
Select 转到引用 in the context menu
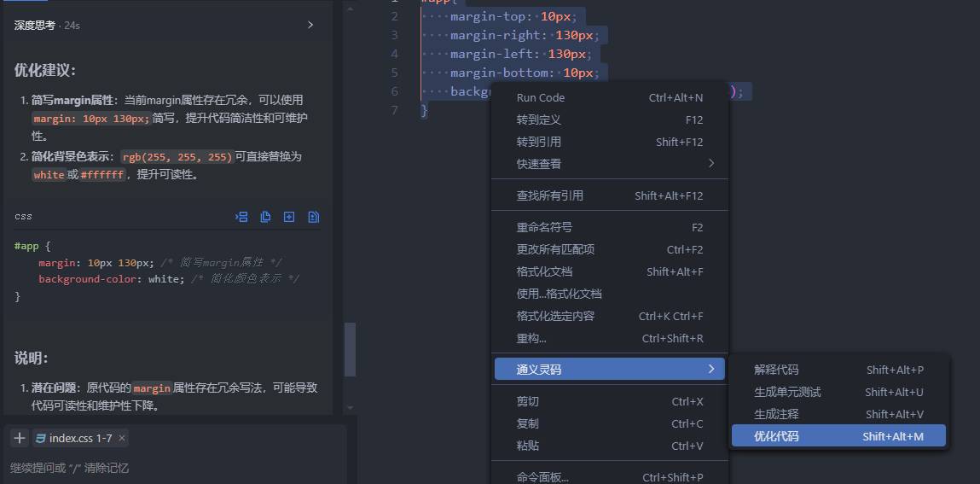609,142
